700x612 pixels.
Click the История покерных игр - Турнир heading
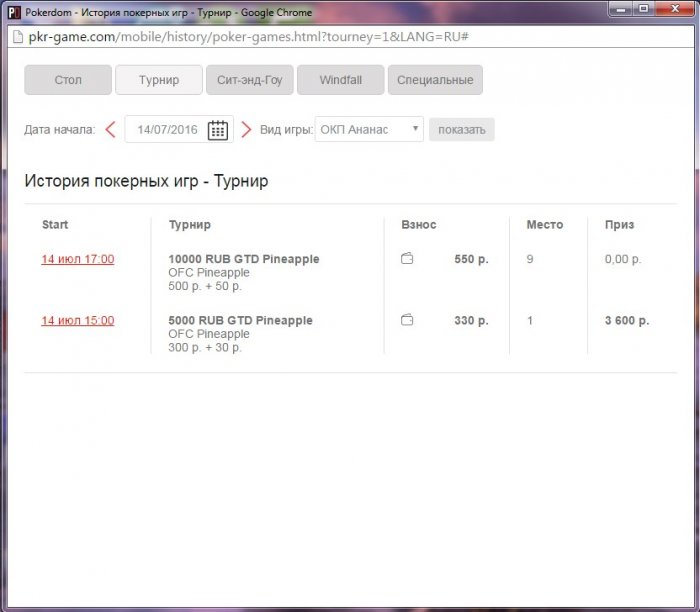pos(146,181)
